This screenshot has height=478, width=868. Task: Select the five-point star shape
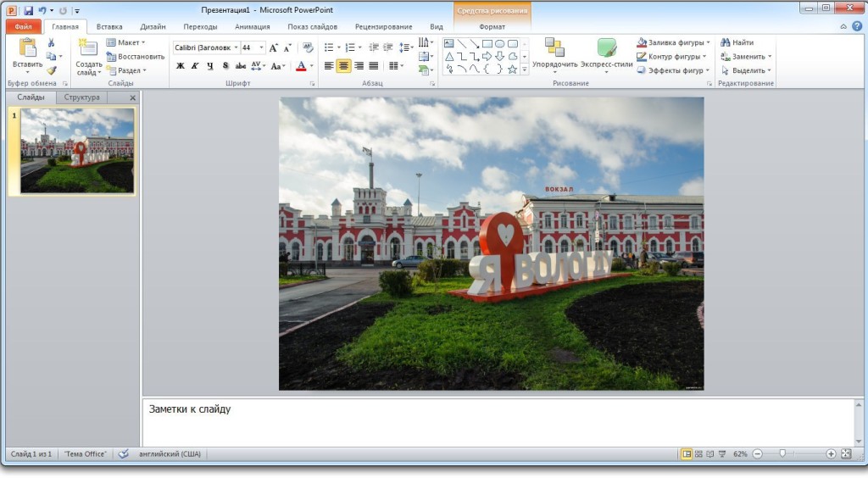coord(513,69)
